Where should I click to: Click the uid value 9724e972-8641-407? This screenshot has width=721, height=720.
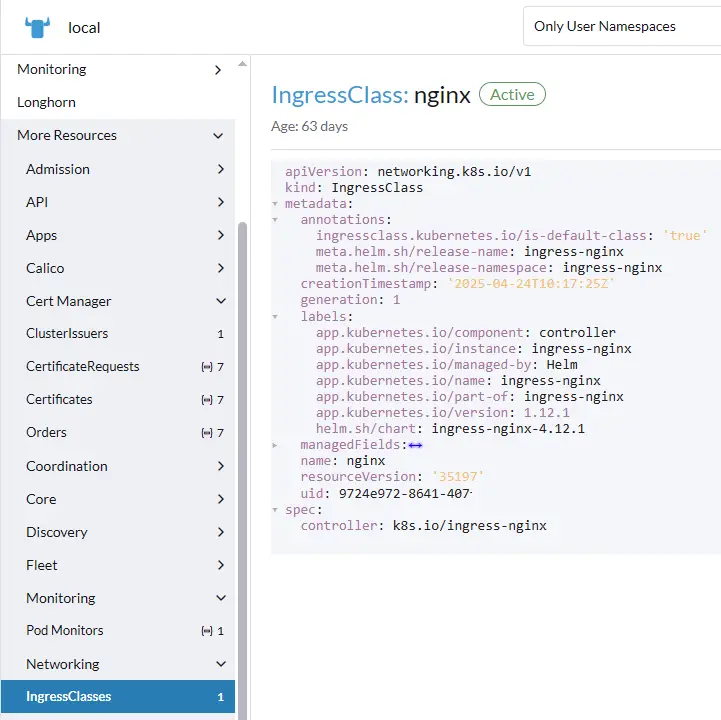point(405,494)
